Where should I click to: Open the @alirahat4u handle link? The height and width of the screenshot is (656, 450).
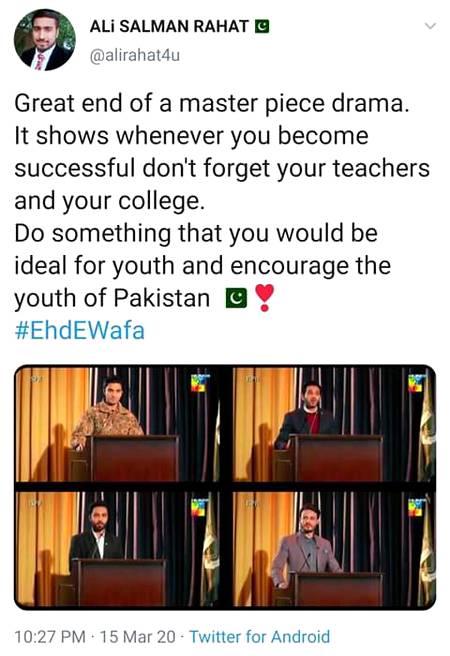click(x=135, y=55)
